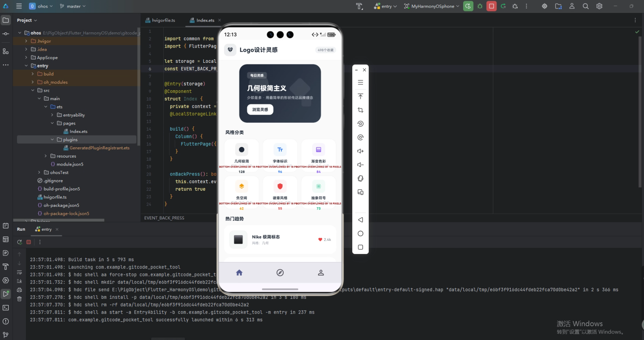
Task: Open the Project view dropdown
Action: click(27, 20)
